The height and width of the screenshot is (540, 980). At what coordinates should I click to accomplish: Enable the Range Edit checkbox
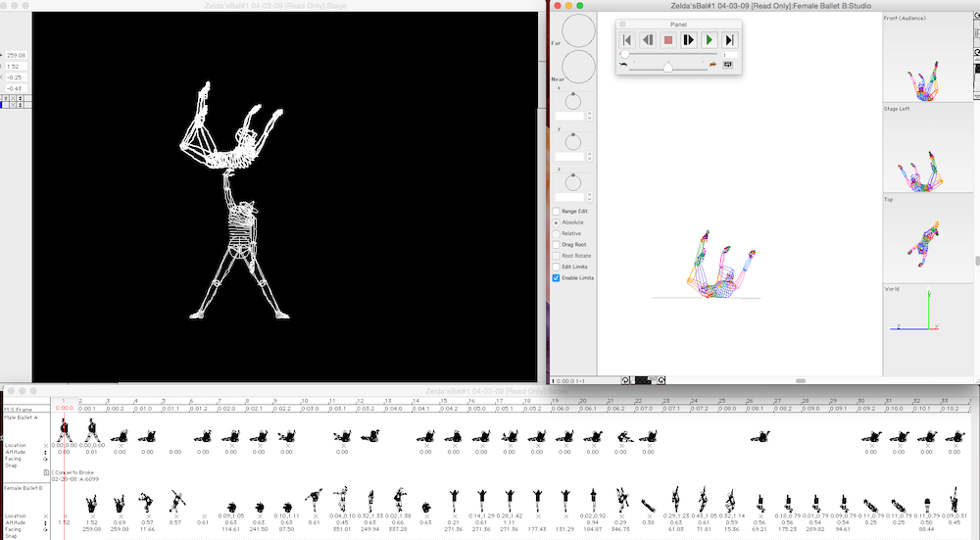click(557, 212)
